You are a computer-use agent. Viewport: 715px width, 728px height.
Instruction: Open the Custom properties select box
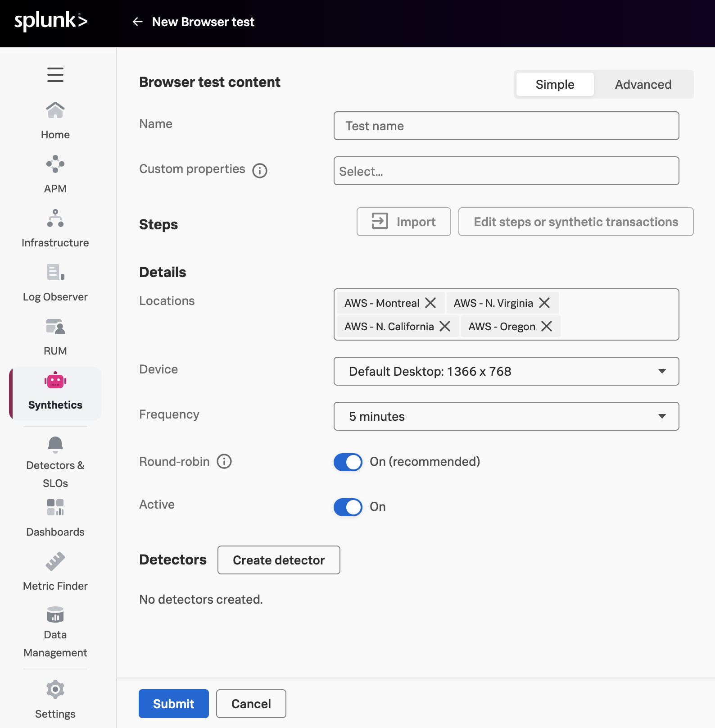[506, 171]
